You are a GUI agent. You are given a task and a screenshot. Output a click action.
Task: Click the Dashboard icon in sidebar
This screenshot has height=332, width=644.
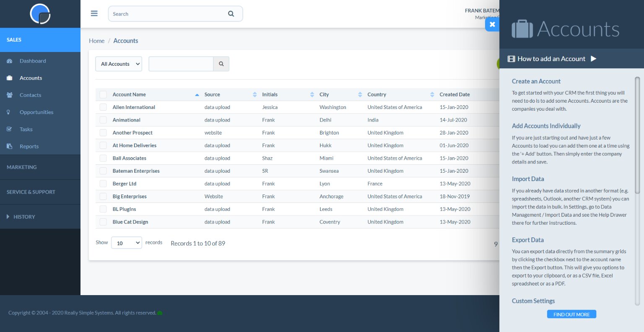pos(10,61)
